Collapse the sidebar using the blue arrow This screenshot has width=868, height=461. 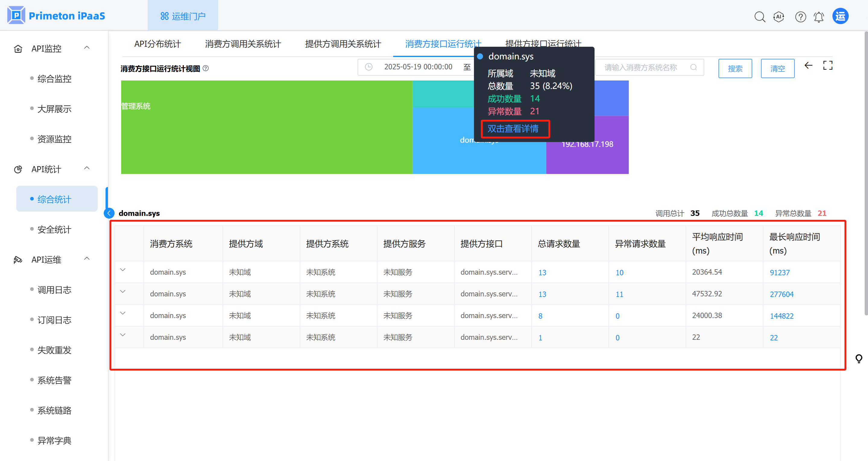pos(109,213)
